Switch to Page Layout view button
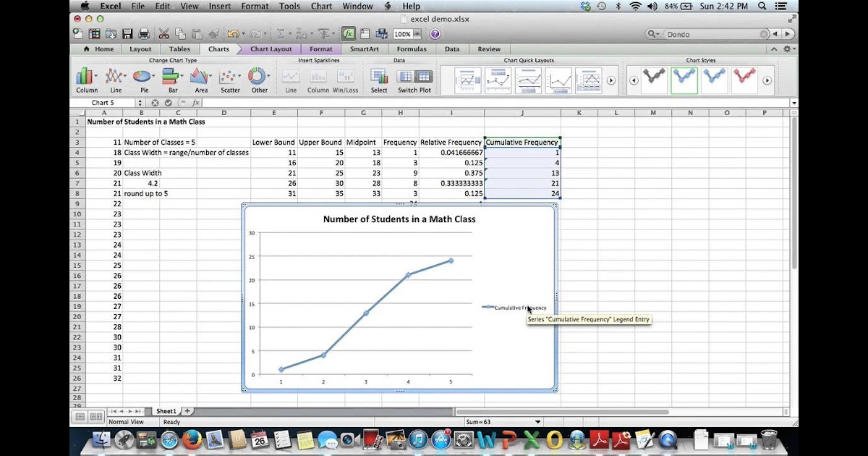 [95, 417]
